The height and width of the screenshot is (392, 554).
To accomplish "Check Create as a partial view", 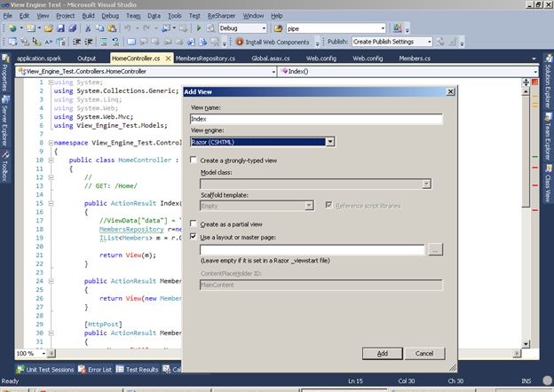I will (194, 224).
